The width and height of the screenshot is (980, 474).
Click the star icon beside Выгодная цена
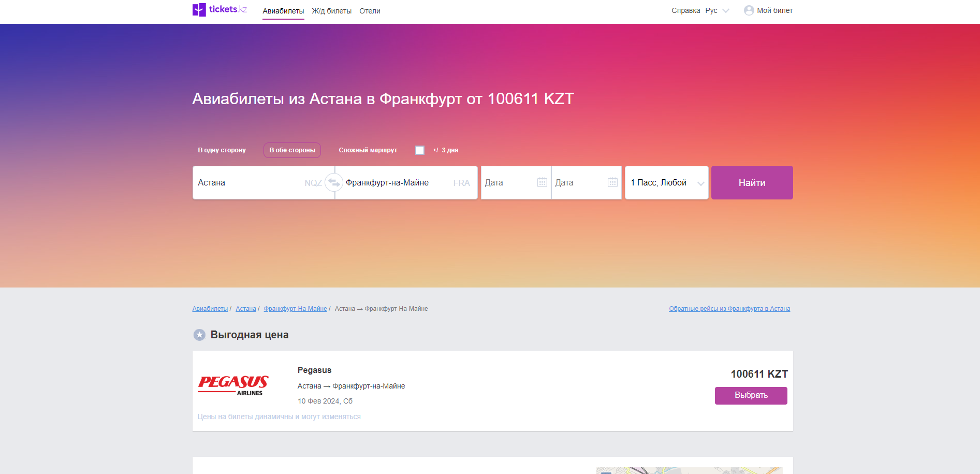(199, 335)
